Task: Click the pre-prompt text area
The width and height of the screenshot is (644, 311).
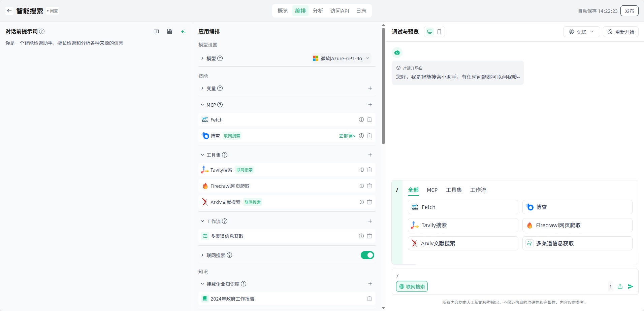Action: pos(96,135)
